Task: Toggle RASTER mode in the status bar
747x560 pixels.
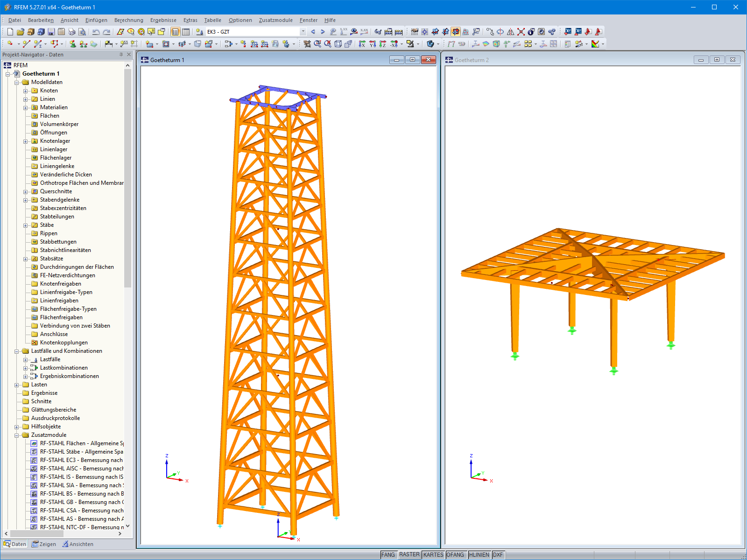Action: pyautogui.click(x=409, y=555)
